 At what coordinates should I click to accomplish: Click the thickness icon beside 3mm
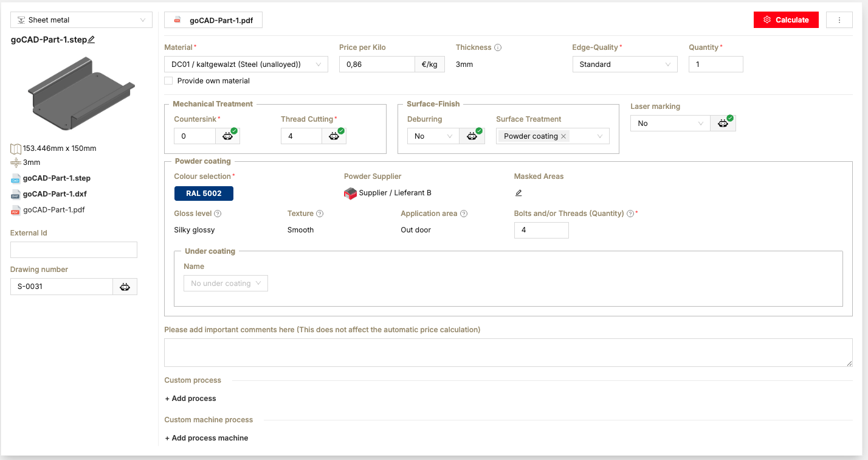pos(16,162)
